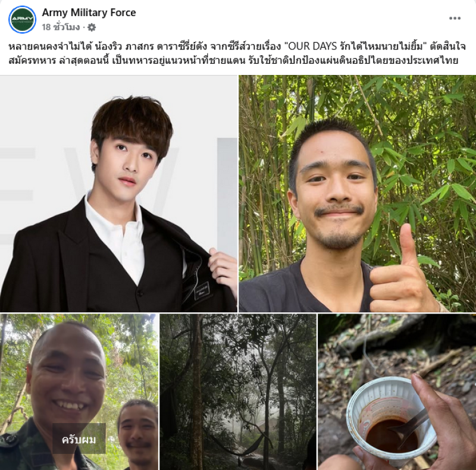The image size is (476, 470).
Task: Click the 'ครับผม' caption overlay
Action: [79, 439]
